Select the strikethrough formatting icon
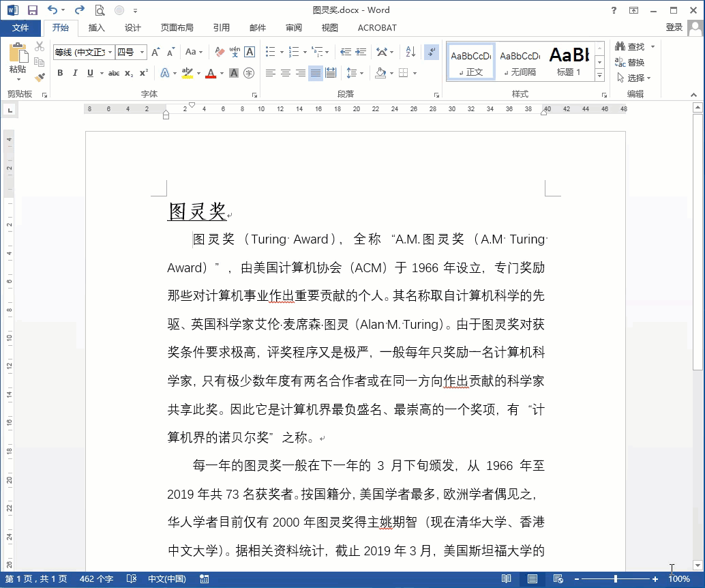Image resolution: width=705 pixels, height=588 pixels. [x=112, y=72]
